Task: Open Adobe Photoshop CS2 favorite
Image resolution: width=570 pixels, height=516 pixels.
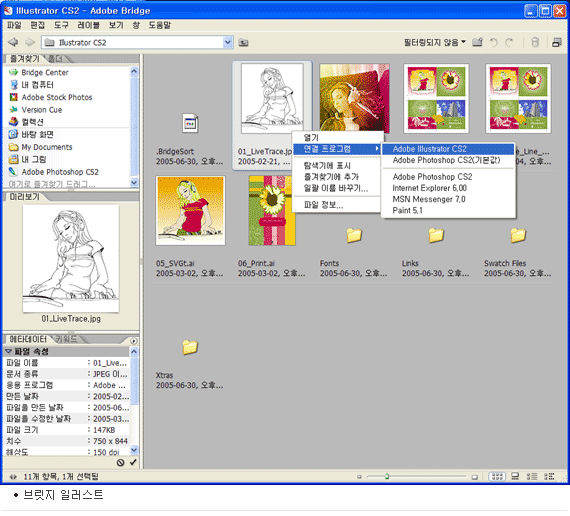Action: tap(60, 172)
